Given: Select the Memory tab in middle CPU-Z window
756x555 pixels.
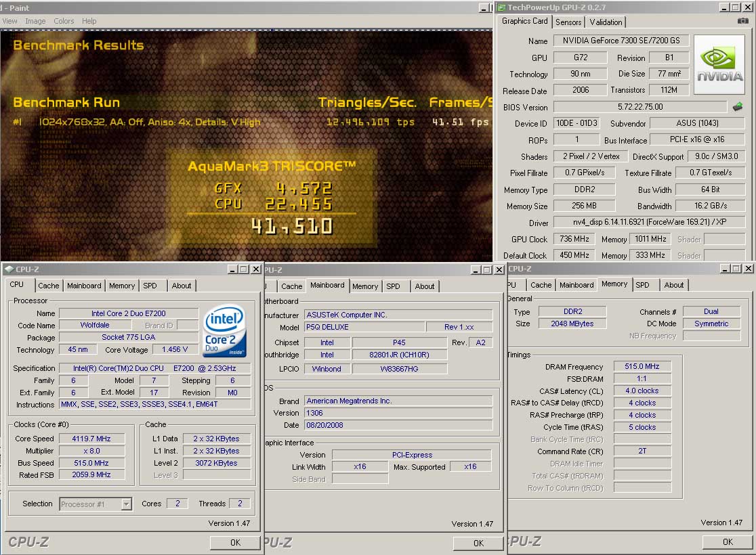Looking at the screenshot, I should click(x=365, y=286).
